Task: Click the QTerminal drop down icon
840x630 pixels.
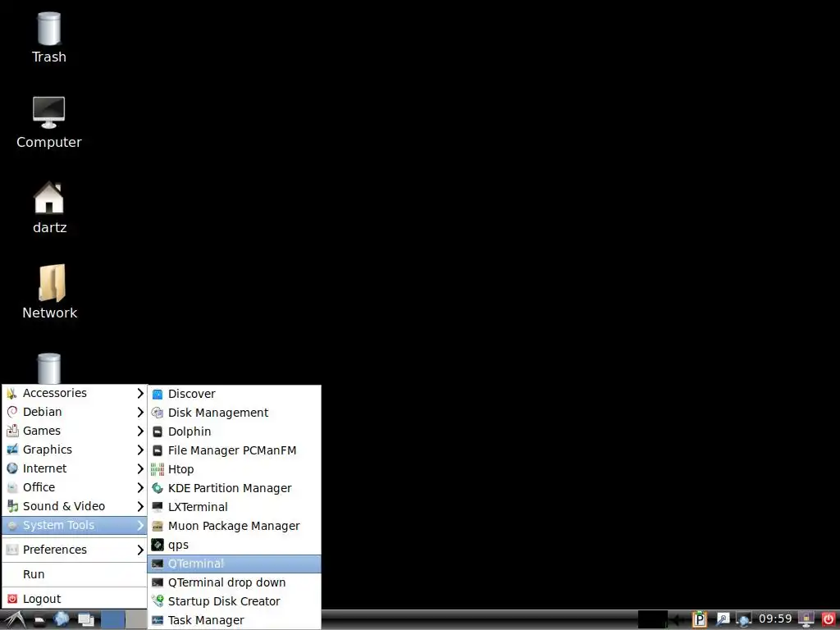Action: (157, 583)
